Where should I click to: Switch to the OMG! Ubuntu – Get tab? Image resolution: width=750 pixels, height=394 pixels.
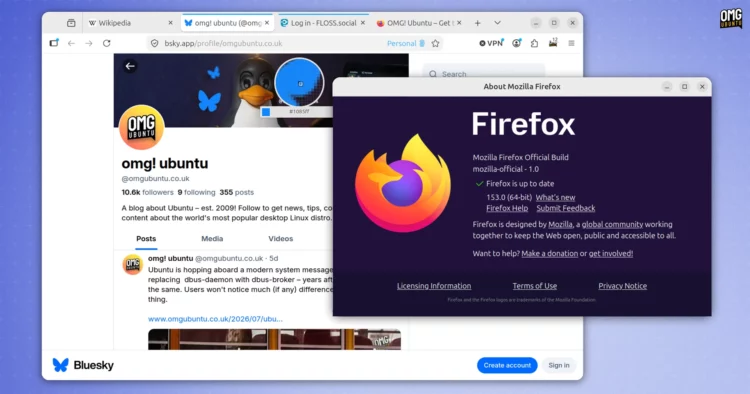(x=419, y=23)
